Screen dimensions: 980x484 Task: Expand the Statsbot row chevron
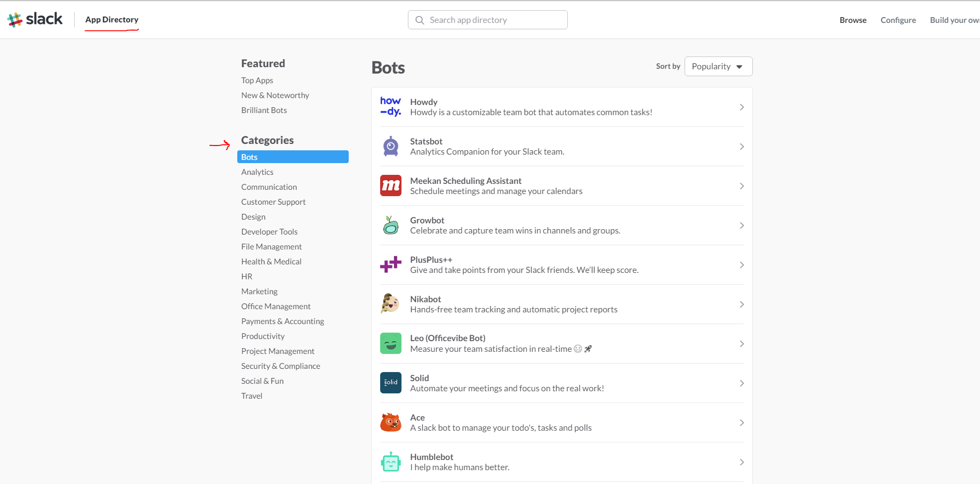[742, 147]
